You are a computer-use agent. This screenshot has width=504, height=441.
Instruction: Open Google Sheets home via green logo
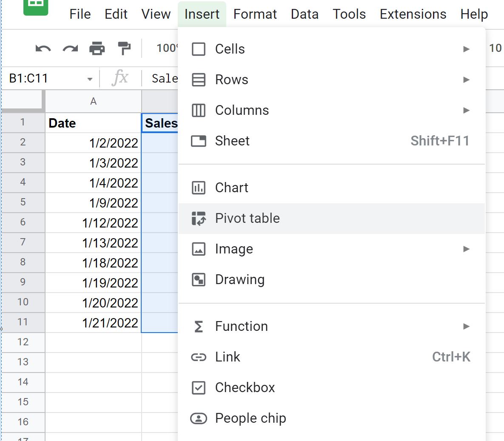pyautogui.click(x=36, y=7)
